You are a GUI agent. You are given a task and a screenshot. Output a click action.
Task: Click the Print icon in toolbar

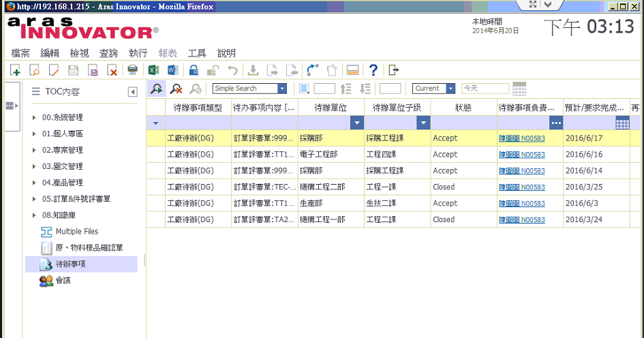pos(133,70)
